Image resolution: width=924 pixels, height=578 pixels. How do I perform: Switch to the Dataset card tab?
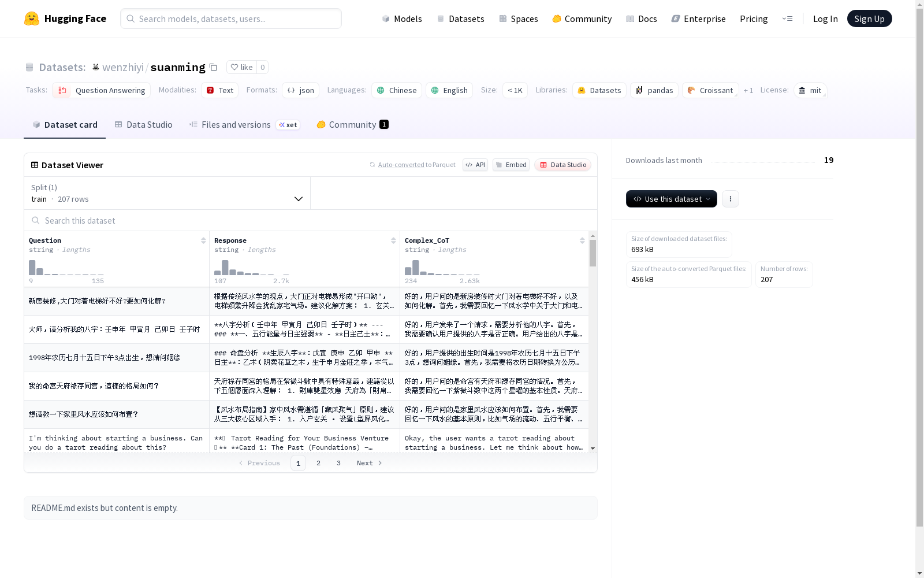(65, 125)
